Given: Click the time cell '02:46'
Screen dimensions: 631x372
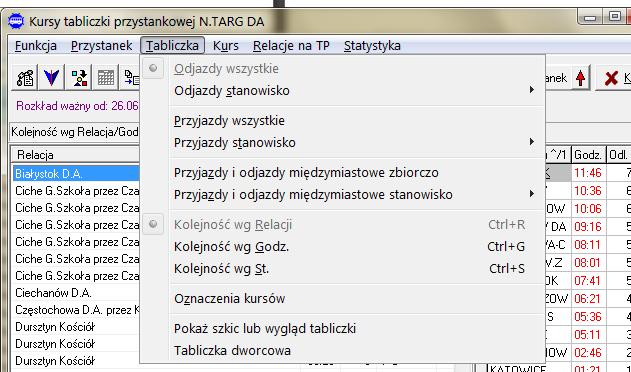Looking at the screenshot, I should click(x=588, y=353).
